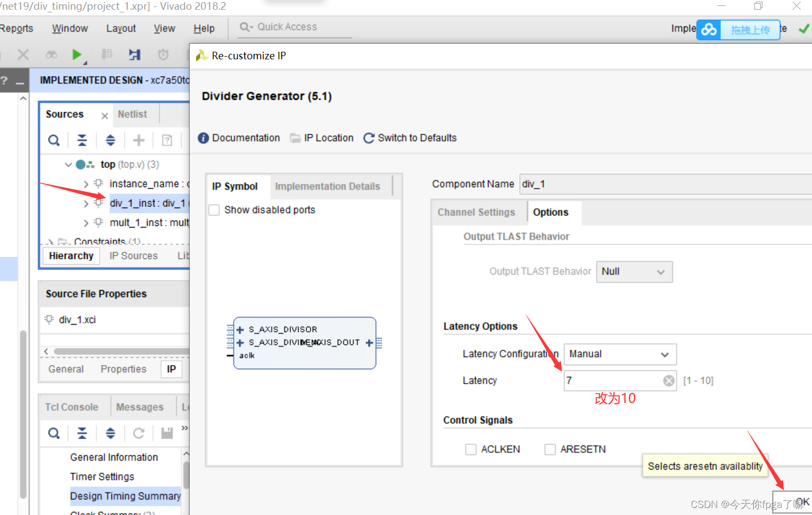Collapse All items in the Sources panel

(x=82, y=140)
